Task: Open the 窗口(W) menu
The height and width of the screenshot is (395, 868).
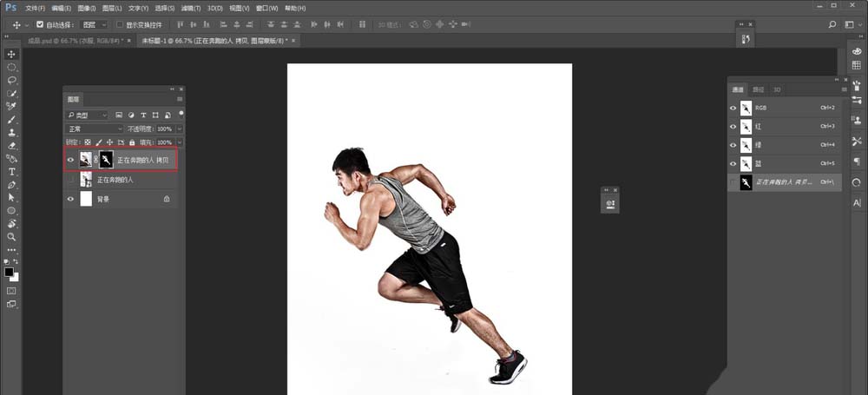Action: click(x=267, y=9)
